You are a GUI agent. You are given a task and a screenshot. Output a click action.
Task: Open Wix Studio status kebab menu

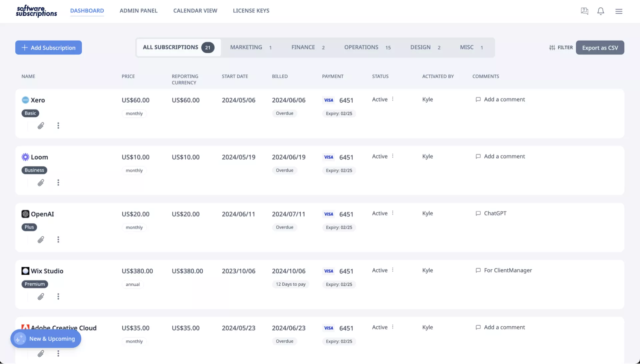pyautogui.click(x=393, y=270)
